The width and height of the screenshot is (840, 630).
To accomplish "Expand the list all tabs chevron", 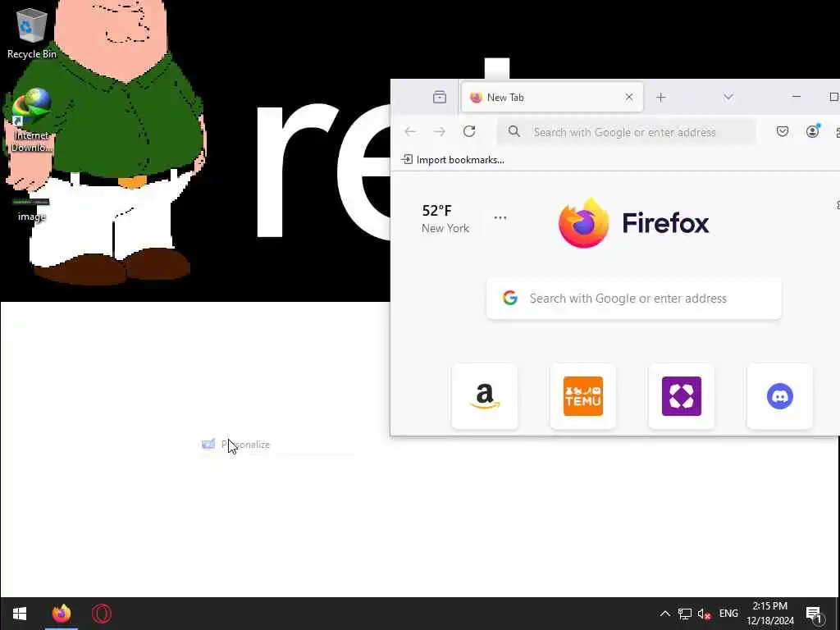I will click(x=728, y=97).
